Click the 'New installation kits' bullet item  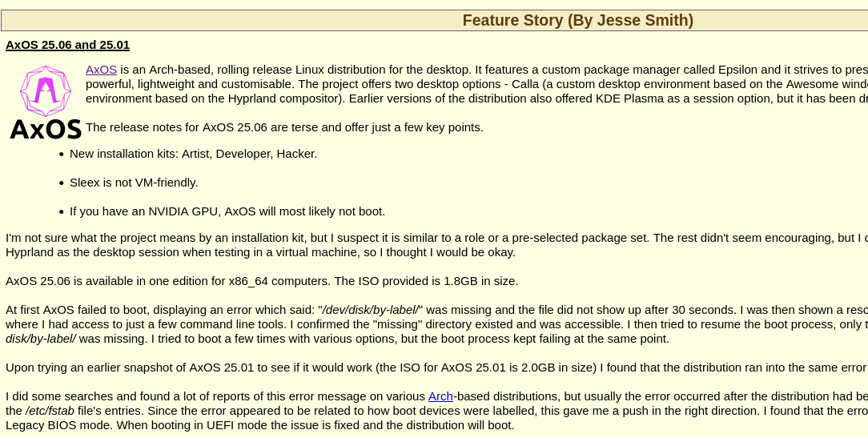coord(193,154)
